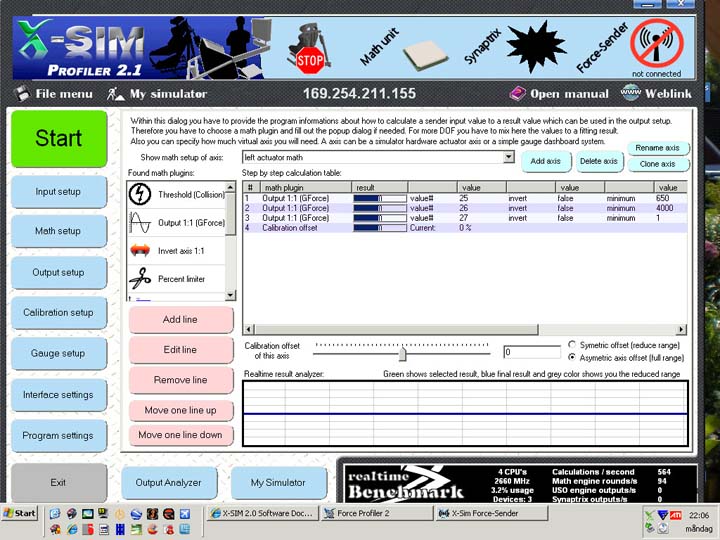Open Interface settings page
This screenshot has width=720, height=540.
(59, 394)
